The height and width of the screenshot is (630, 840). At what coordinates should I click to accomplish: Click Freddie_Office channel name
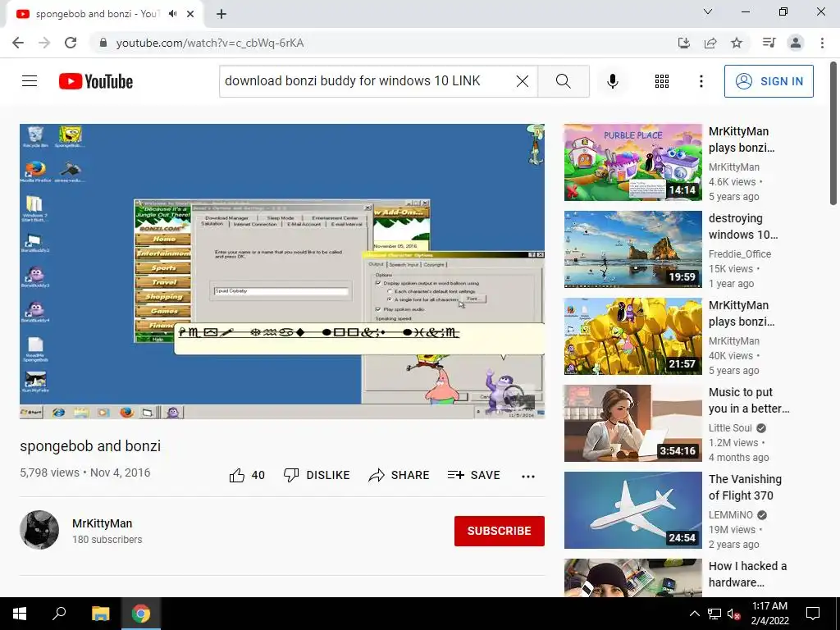(740, 254)
